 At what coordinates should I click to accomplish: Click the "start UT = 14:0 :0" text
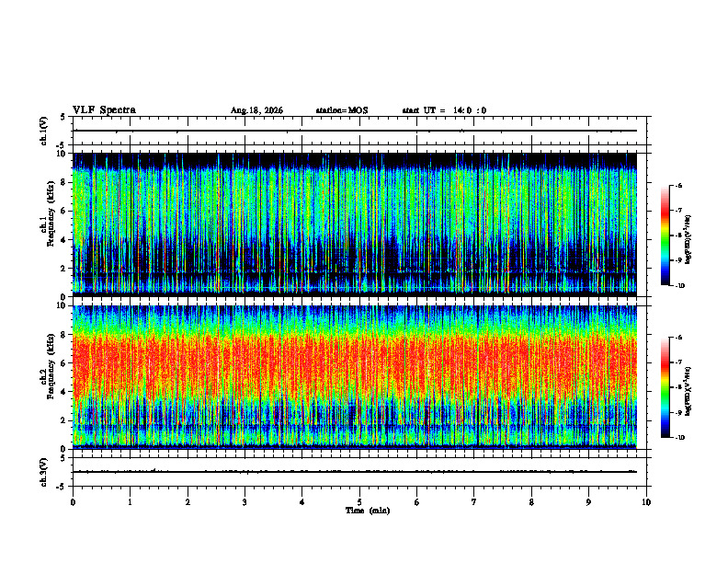tap(444, 110)
